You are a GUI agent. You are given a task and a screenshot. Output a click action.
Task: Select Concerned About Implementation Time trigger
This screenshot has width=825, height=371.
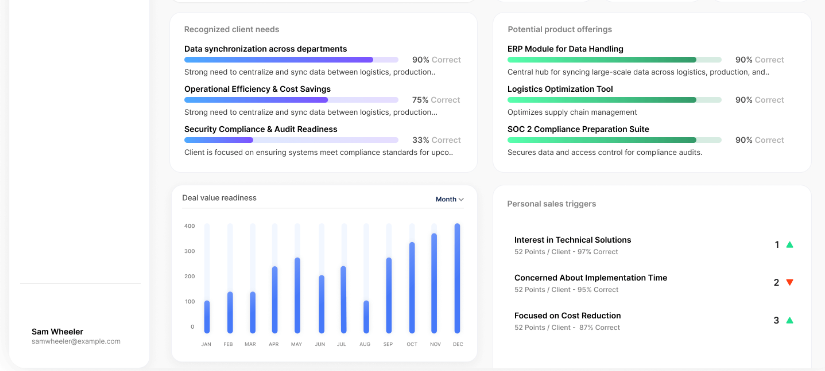coord(590,278)
